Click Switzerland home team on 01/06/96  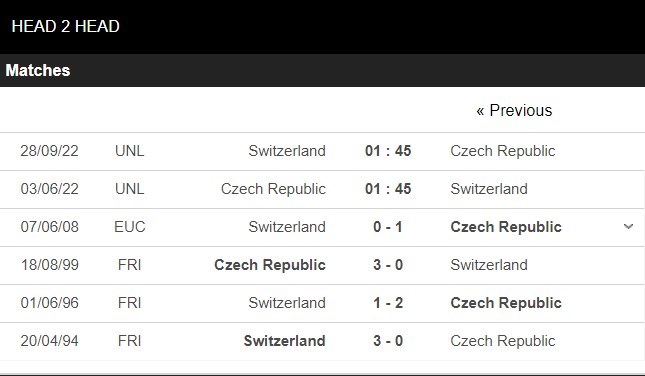coord(287,303)
